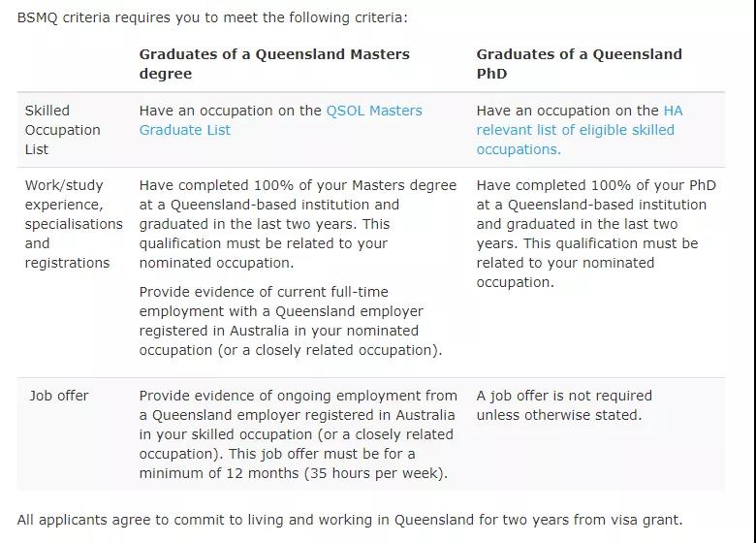Screen dimensions: 756x543
Task: Open the QSOL Masters Graduate List link
Action: point(280,120)
